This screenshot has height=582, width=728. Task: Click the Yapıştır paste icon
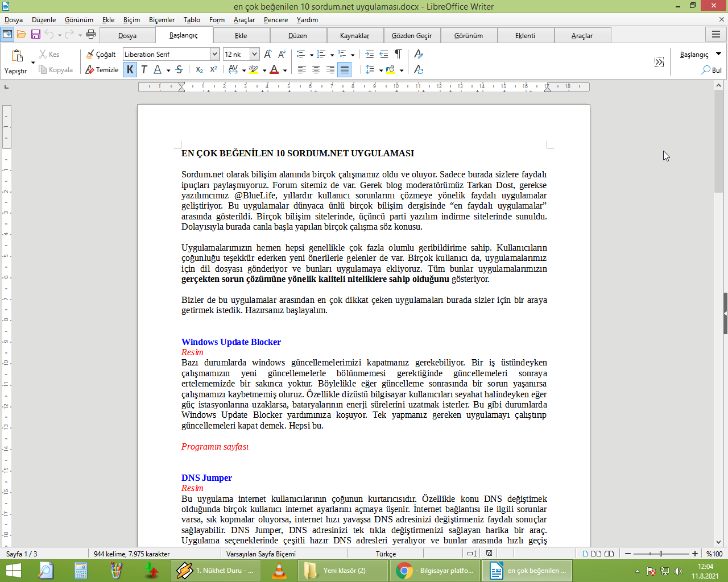17,56
